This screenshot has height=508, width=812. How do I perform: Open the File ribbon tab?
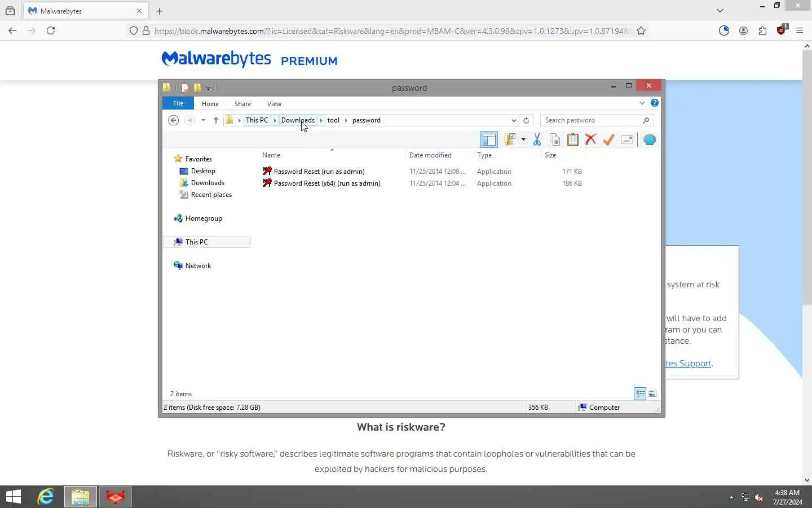point(178,103)
